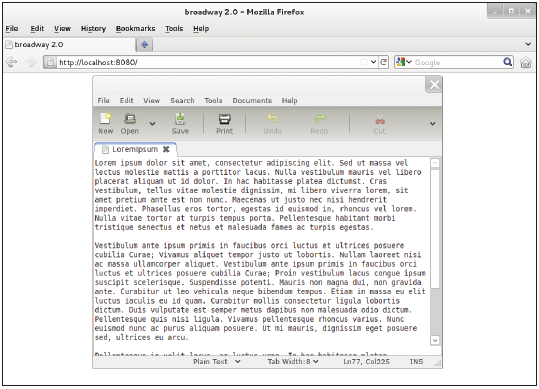Click the vertical scrollbar thumb in editor
Screen dimensions: 539x389
435,229
